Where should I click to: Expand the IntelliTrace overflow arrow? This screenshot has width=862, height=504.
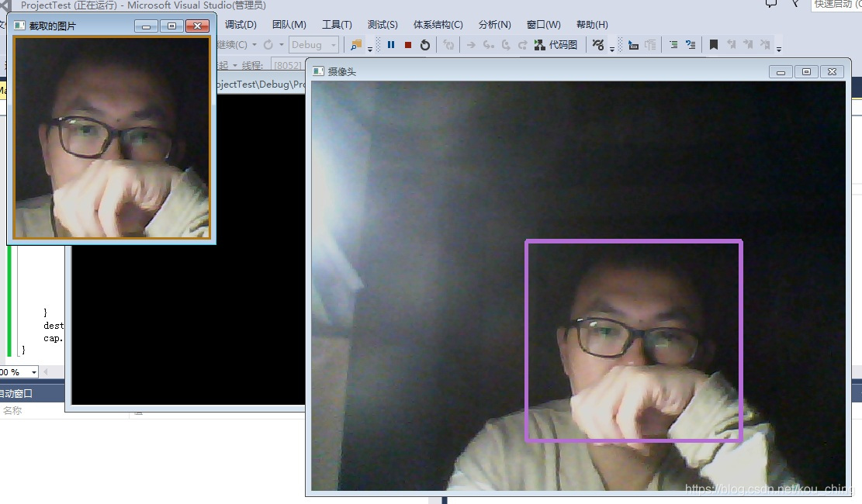pos(612,48)
